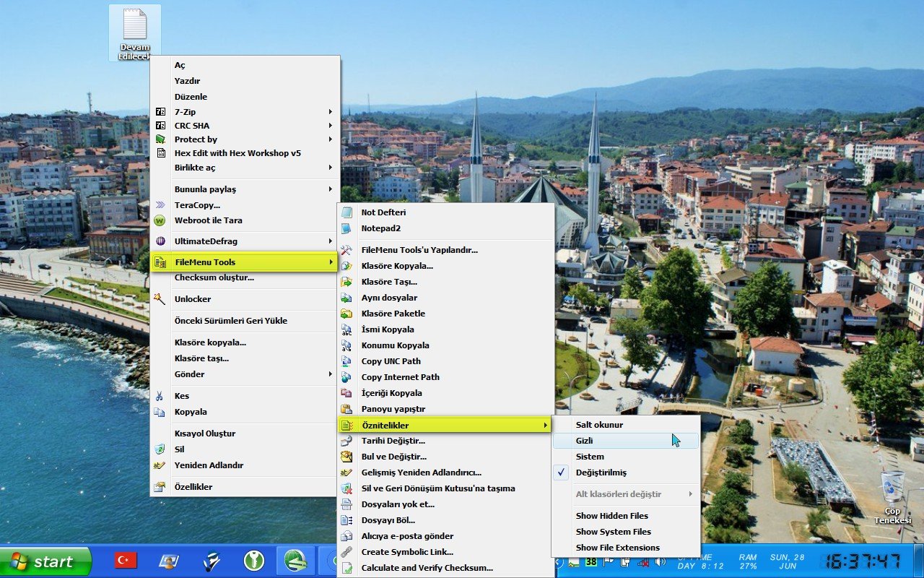Screen dimensions: 924x578
Task: Click the Copy UNC Path icon
Action: tap(346, 361)
